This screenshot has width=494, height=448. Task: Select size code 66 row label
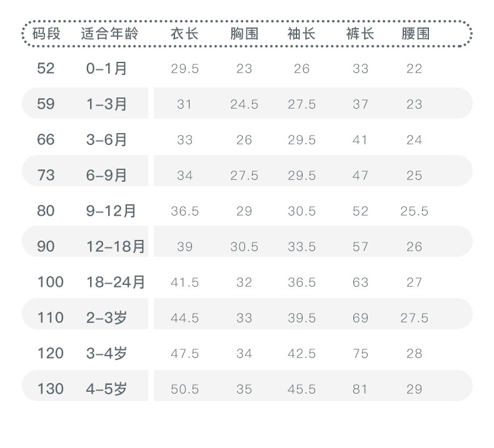click(46, 139)
